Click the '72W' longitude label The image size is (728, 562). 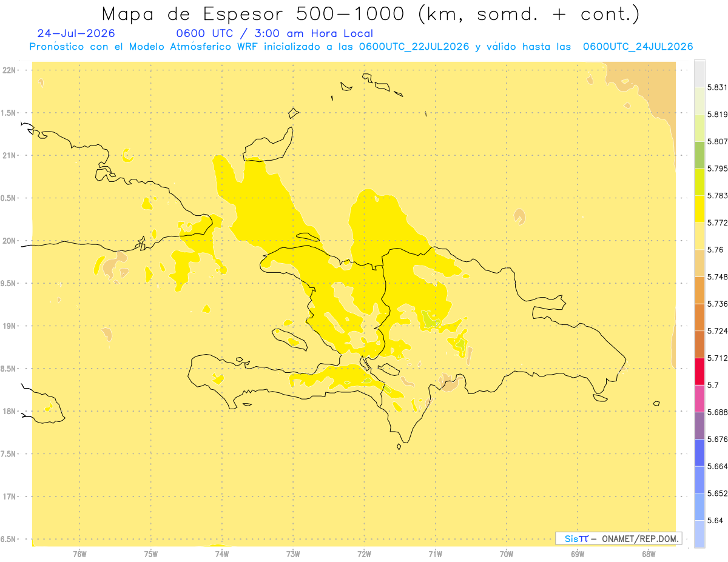pos(364,554)
